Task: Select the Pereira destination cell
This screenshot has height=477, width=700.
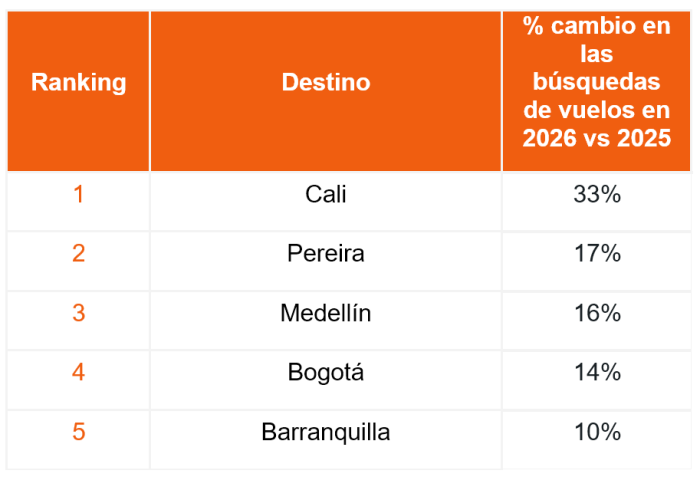Action: [325, 254]
